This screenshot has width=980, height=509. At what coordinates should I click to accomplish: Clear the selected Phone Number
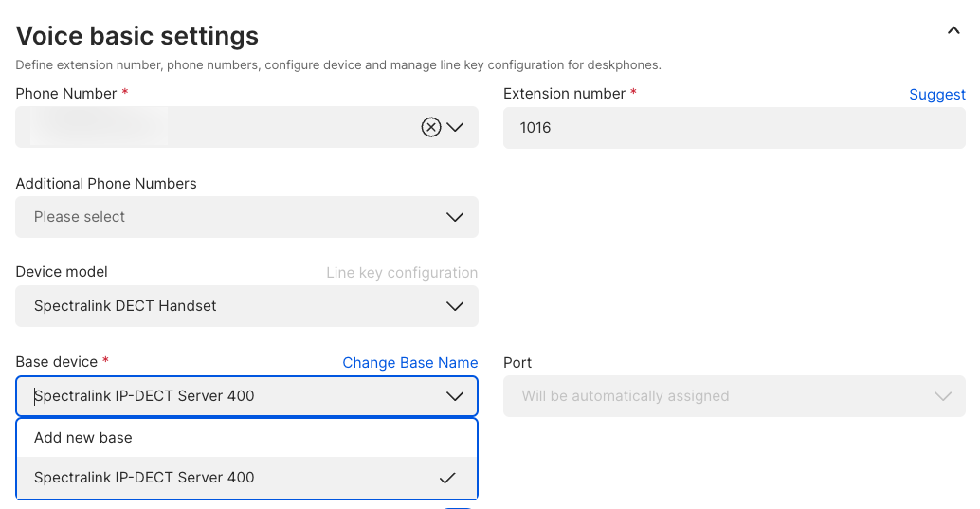(430, 128)
